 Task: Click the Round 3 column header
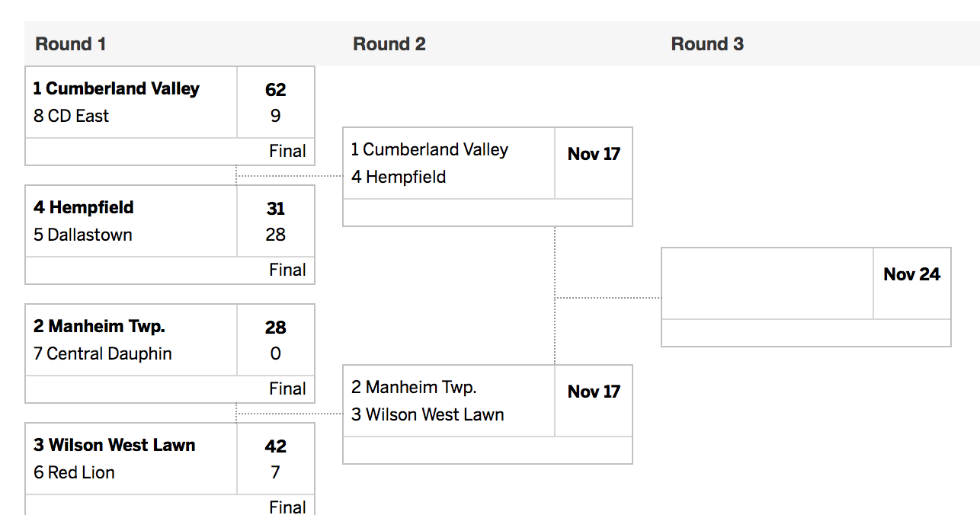pyautogui.click(x=707, y=44)
